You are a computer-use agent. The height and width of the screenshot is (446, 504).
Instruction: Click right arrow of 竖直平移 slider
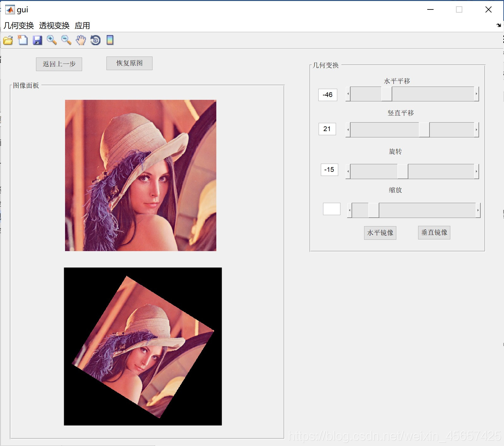coord(477,130)
